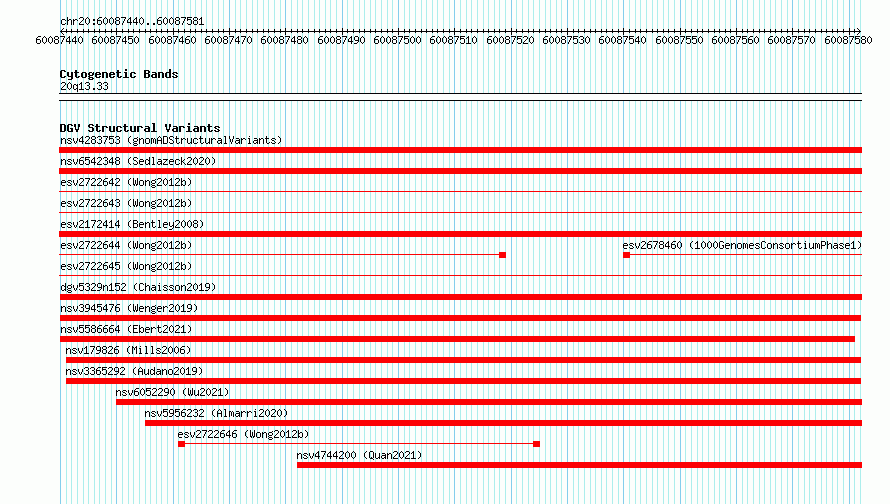This screenshot has height=504, width=890.
Task: Click nsv179826 (Mills2006) label
Action: point(128,350)
